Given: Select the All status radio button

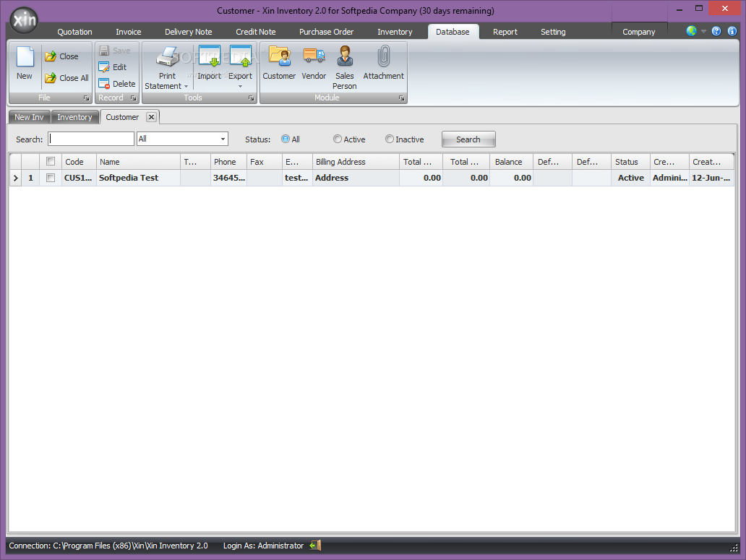Looking at the screenshot, I should (286, 139).
